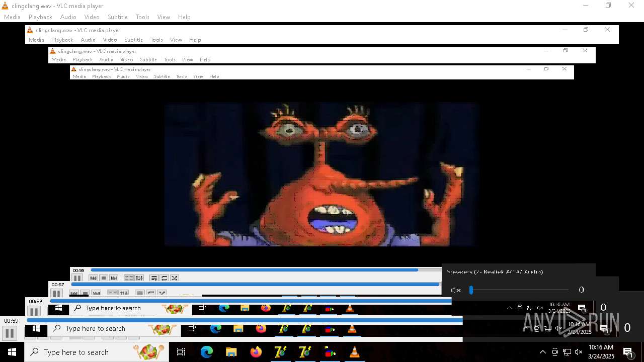
Task: Click the Speakers volume slider in the flyout
Action: point(520,290)
